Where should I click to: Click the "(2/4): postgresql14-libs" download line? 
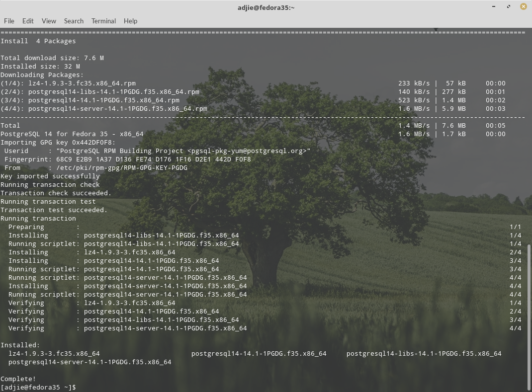pyautogui.click(x=253, y=92)
